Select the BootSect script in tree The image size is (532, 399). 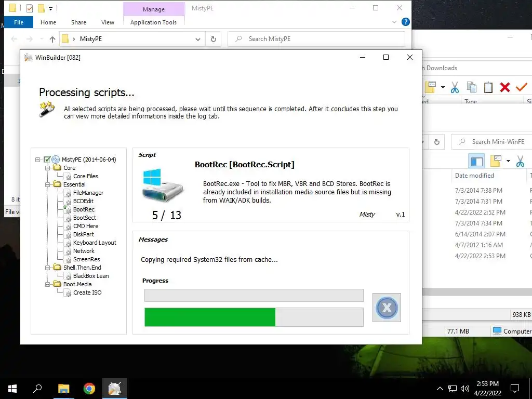click(85, 218)
